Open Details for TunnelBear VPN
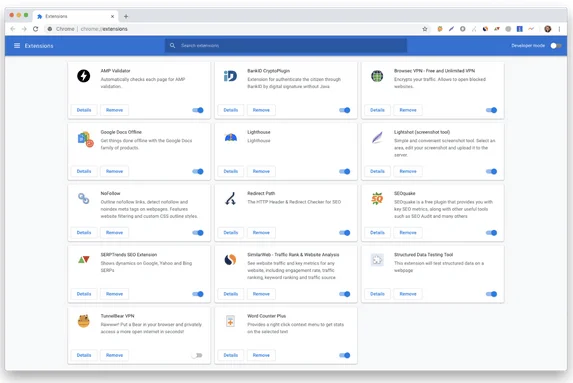This screenshot has width=573, height=383. tap(84, 355)
